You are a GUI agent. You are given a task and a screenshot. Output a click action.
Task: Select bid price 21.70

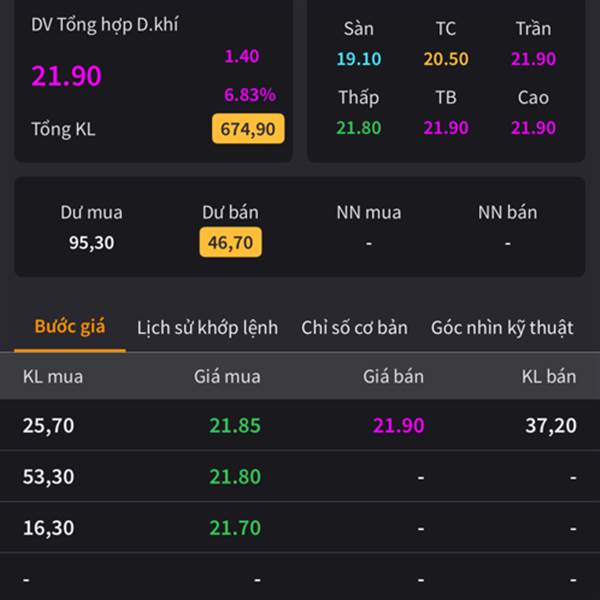click(235, 528)
